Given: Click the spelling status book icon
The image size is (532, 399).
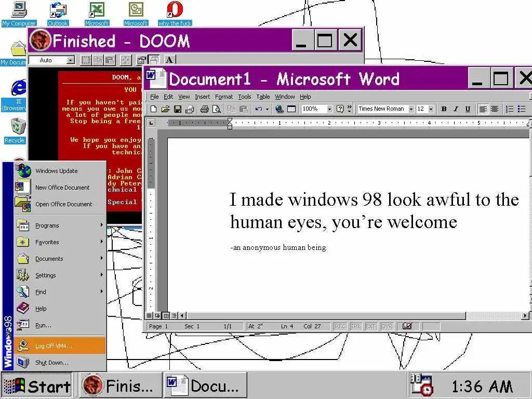Looking at the screenshot, I should (407, 326).
